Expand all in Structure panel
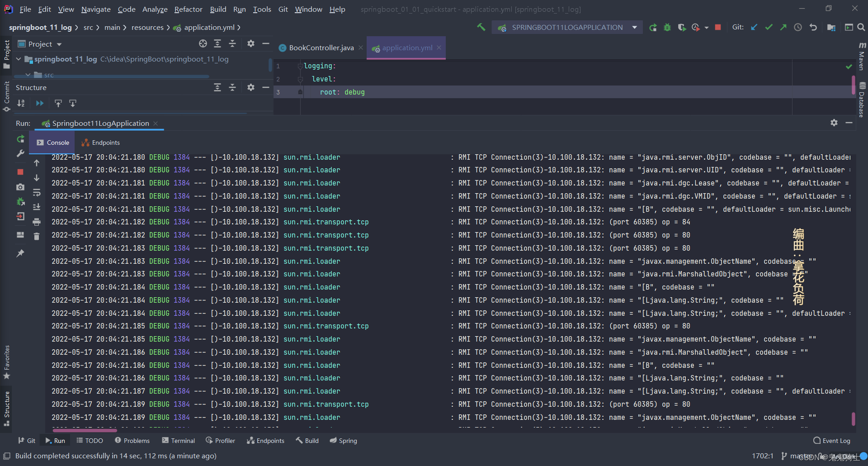Viewport: 868px width, 466px height. 217,87
